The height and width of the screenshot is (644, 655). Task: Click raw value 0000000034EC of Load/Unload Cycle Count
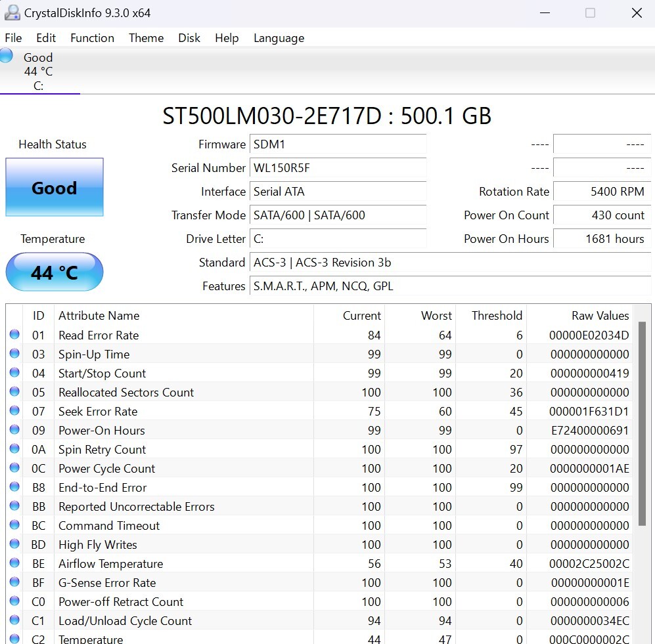(589, 620)
